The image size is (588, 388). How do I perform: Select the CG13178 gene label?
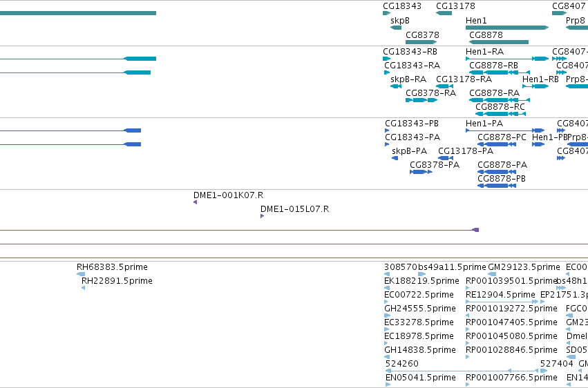(x=455, y=6)
